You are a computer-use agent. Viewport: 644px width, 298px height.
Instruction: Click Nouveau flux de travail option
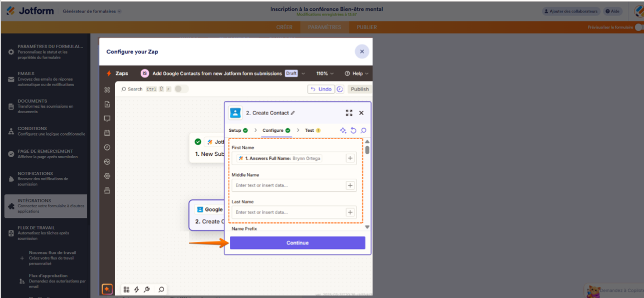52,258
